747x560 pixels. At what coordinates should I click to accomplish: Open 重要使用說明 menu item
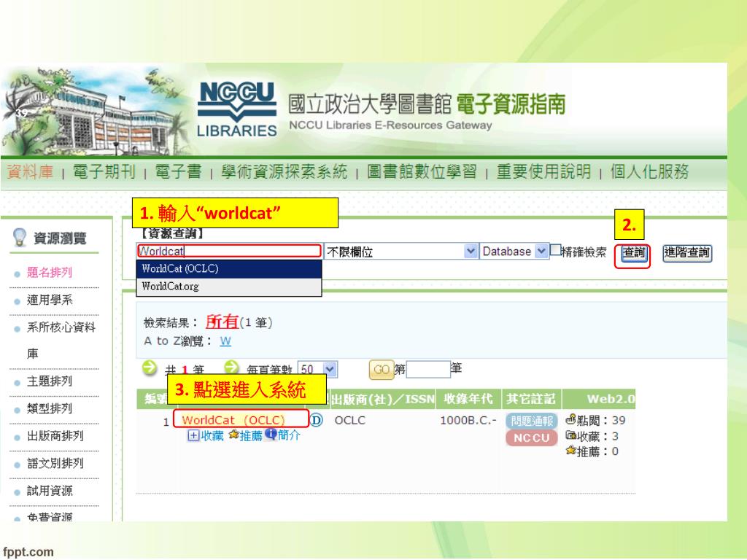coord(543,171)
